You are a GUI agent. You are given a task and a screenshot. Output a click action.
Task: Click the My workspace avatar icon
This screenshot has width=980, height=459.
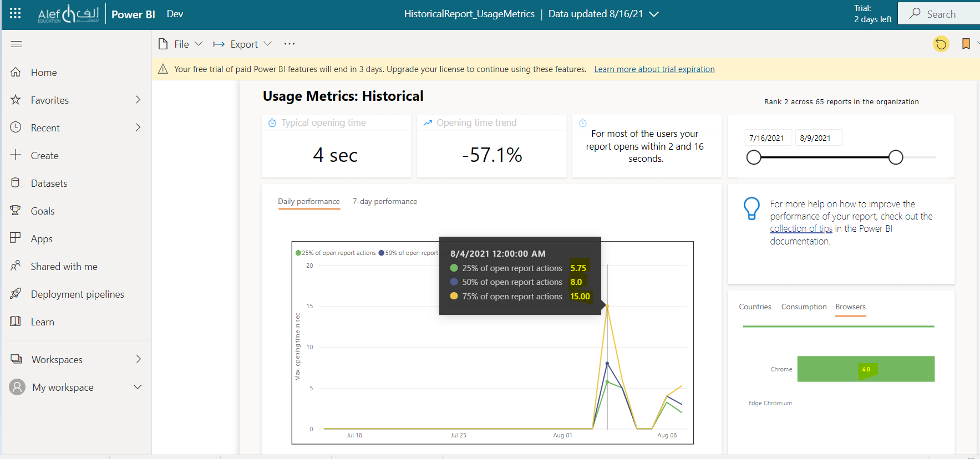(17, 387)
